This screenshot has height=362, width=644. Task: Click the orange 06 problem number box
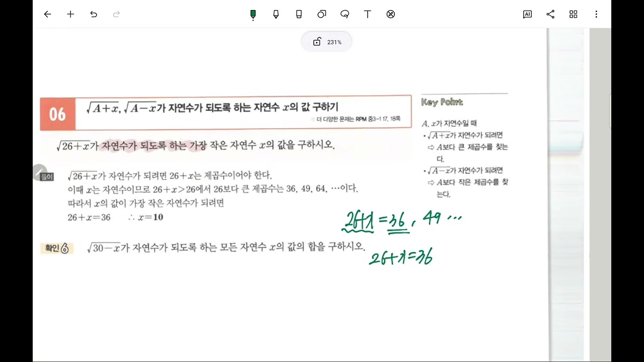[57, 114]
